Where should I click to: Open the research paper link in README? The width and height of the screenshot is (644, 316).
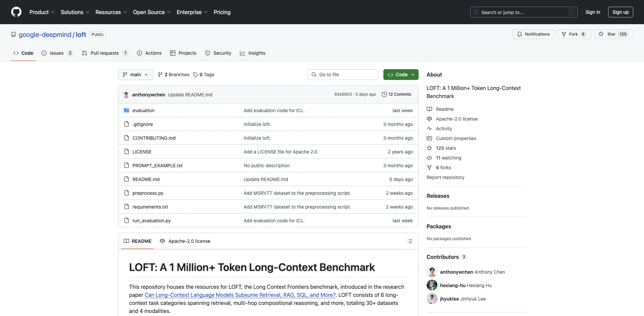pyautogui.click(x=240, y=295)
